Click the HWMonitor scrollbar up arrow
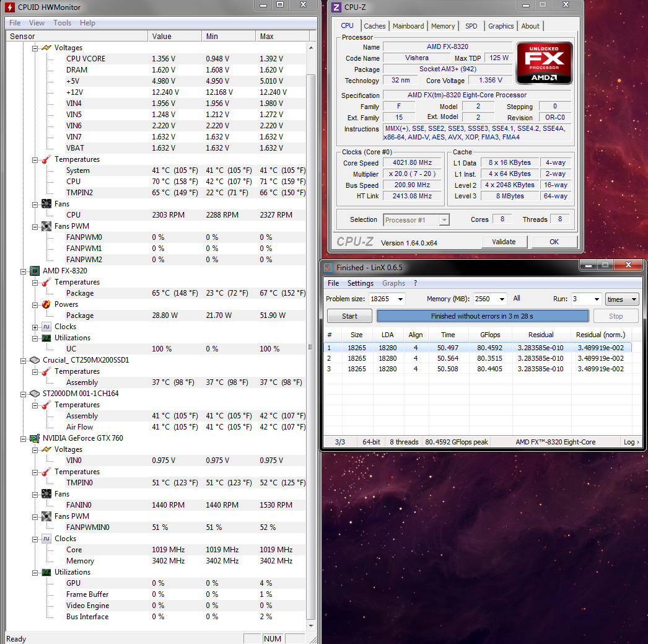The width and height of the screenshot is (648, 644). point(311,48)
